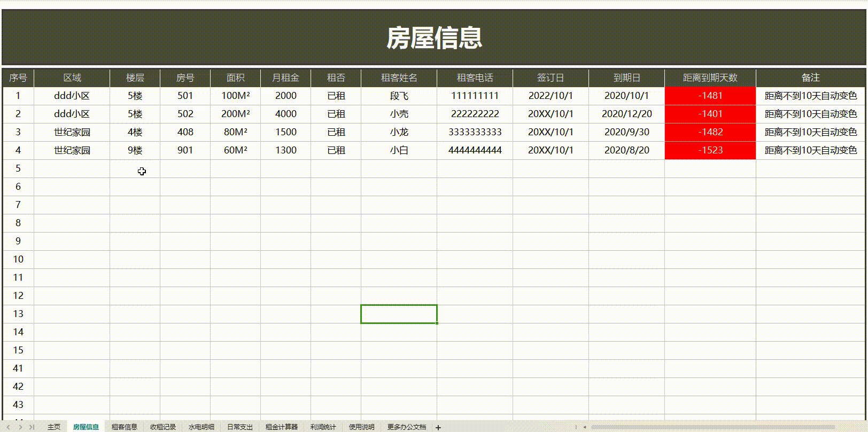Select the 到期日 column header
This screenshot has height=432, width=868.
(x=627, y=78)
